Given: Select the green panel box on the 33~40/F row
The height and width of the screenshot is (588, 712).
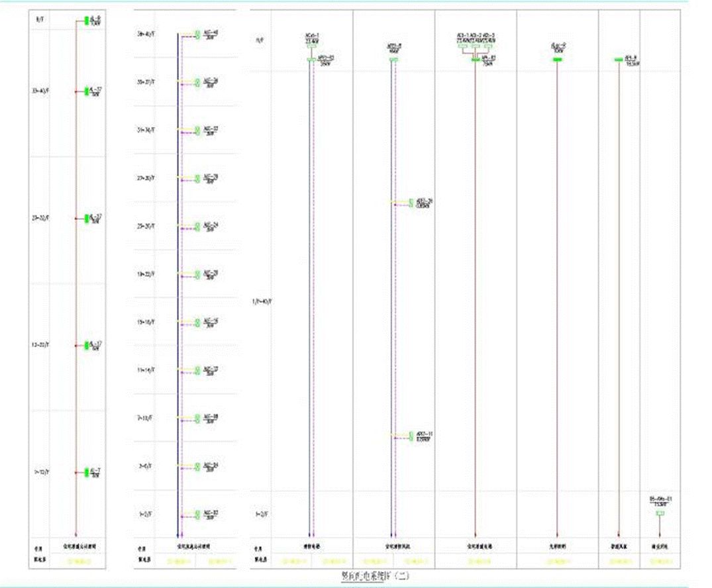Looking at the screenshot, I should point(87,92).
